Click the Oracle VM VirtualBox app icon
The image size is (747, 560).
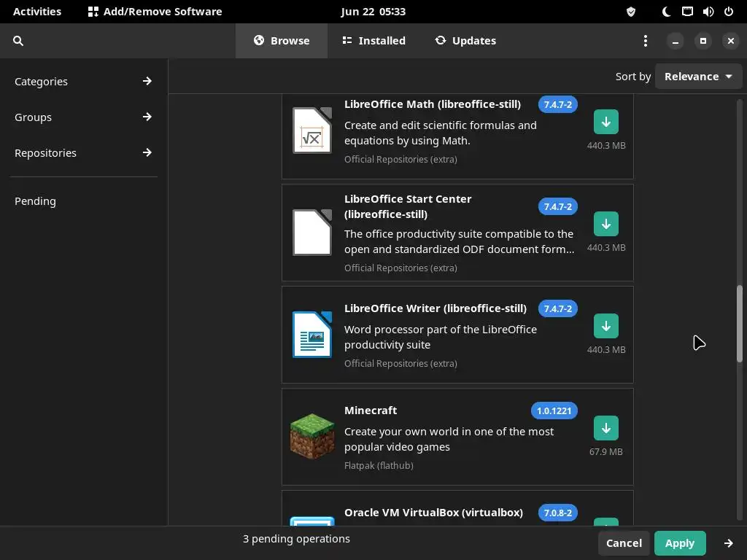[x=312, y=521]
